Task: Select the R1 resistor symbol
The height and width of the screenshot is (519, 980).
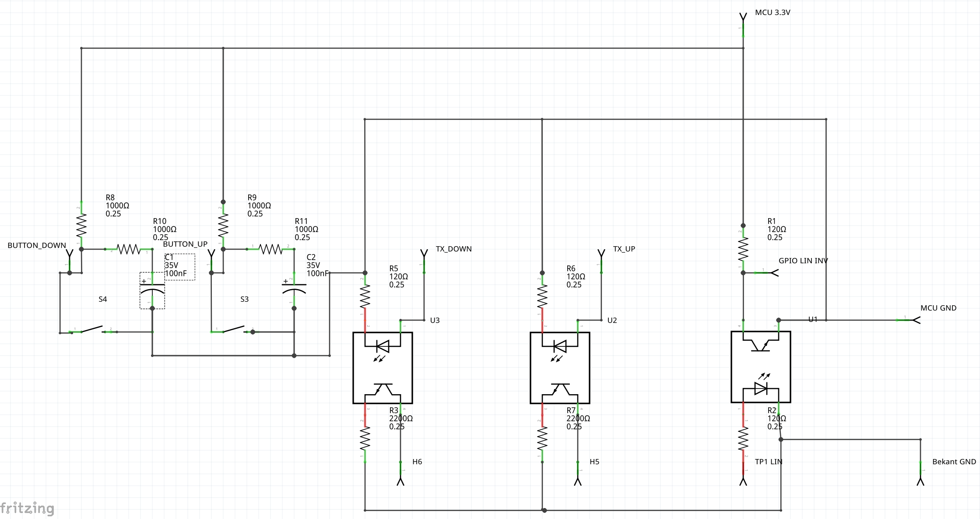Action: point(743,249)
